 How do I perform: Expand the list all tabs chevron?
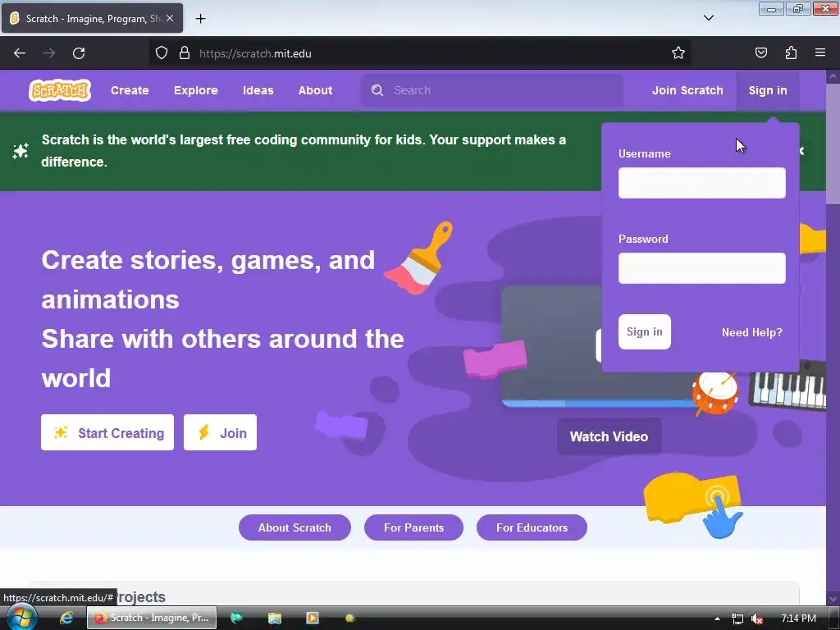(x=708, y=18)
